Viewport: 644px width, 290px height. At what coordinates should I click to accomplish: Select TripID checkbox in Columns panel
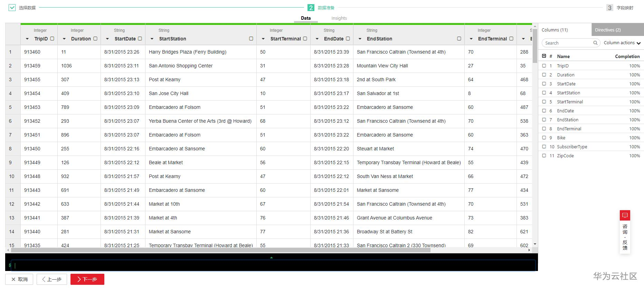pos(544,66)
